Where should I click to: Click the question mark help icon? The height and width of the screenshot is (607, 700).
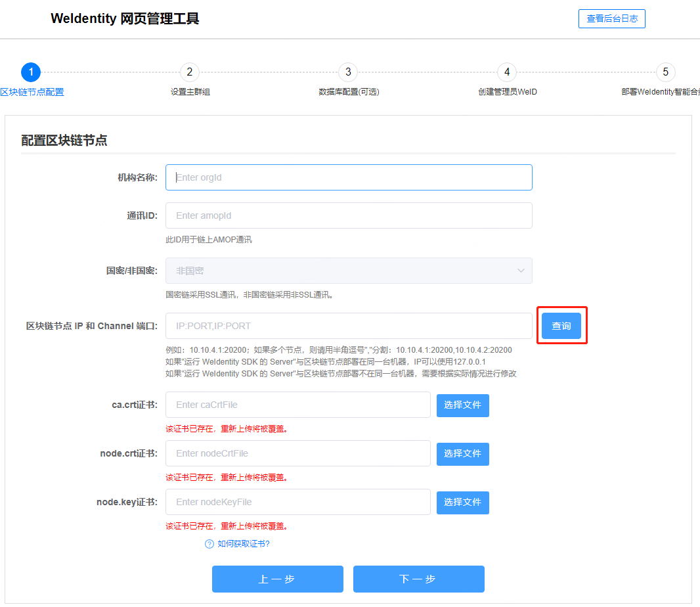point(209,544)
